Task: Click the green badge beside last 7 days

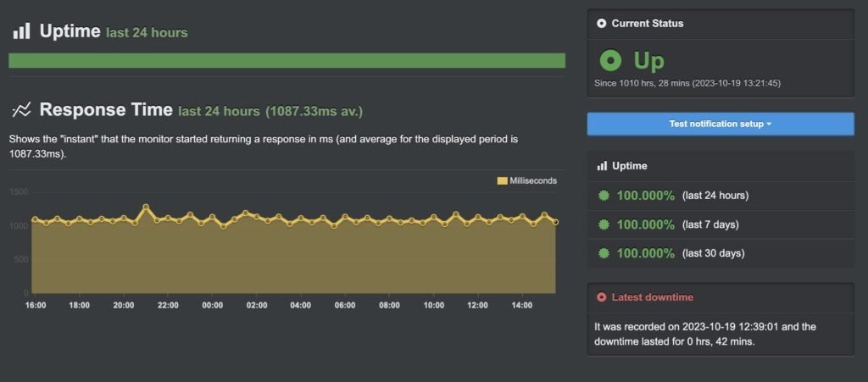Action: point(604,224)
